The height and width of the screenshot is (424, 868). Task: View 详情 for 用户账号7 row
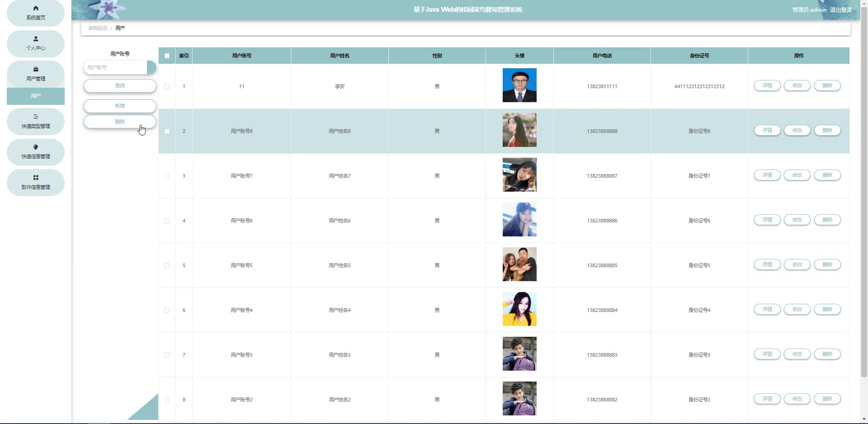coord(767,175)
